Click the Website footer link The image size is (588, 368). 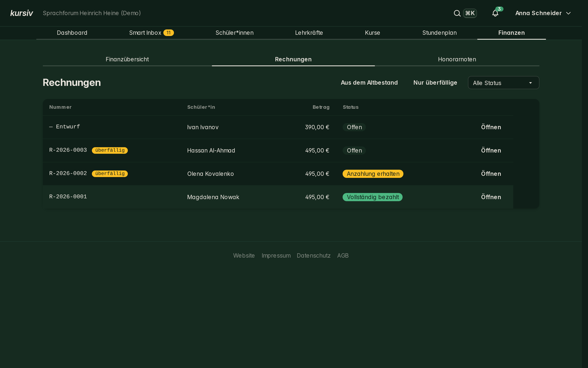[244, 256]
